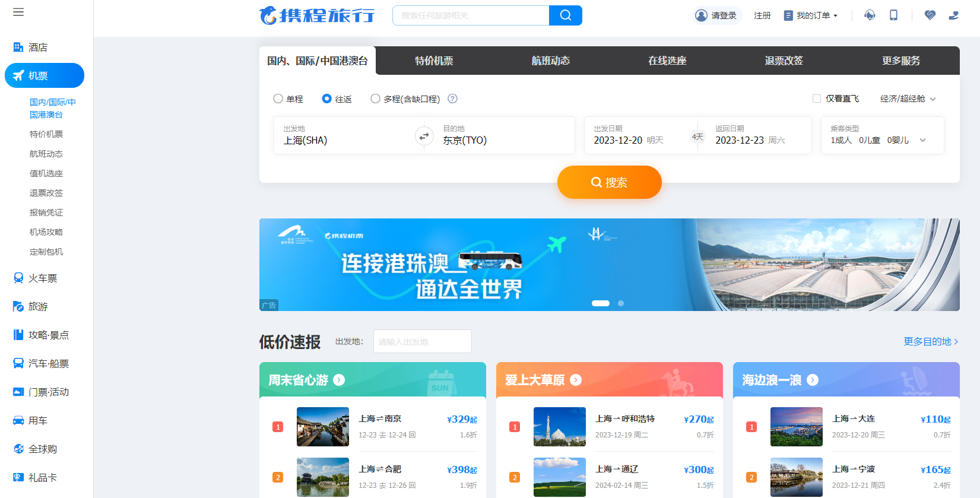Click the 注册 register link
This screenshot has height=498, width=980.
pyautogui.click(x=762, y=15)
